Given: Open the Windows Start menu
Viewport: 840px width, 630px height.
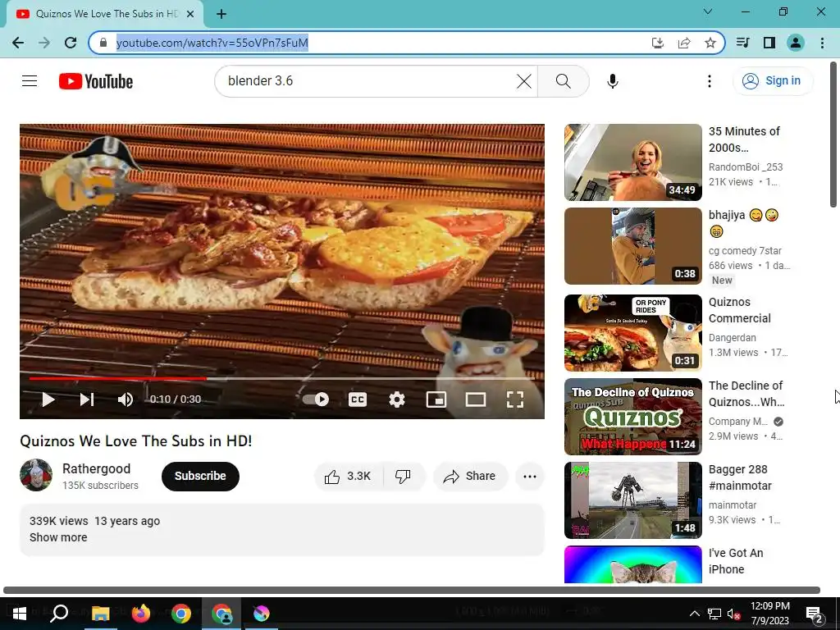Looking at the screenshot, I should click(x=20, y=614).
